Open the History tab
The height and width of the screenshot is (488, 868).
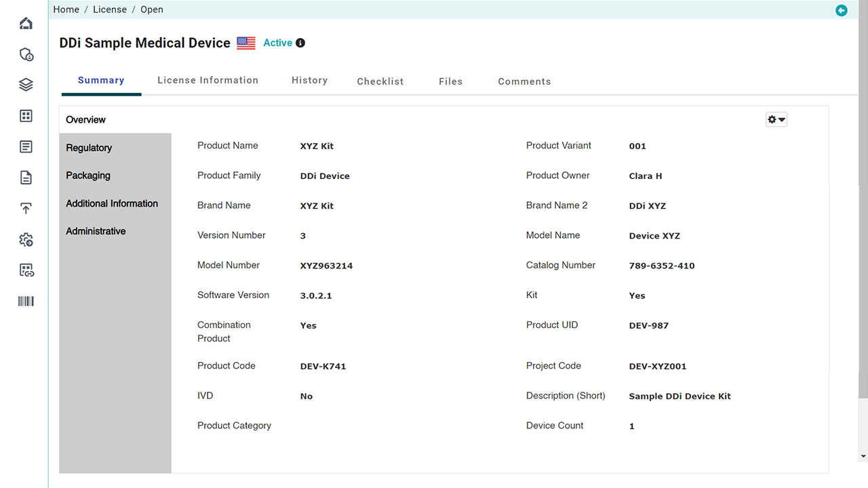(309, 80)
